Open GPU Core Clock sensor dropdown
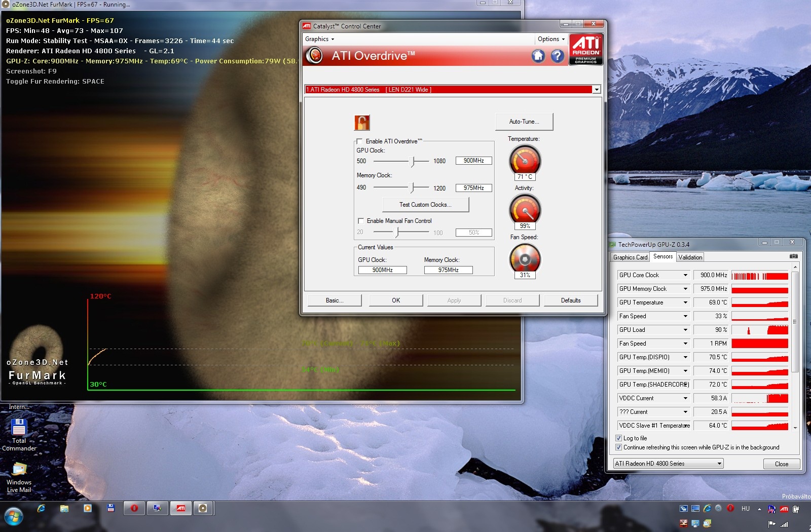Screen dimensions: 811x532 685,275
